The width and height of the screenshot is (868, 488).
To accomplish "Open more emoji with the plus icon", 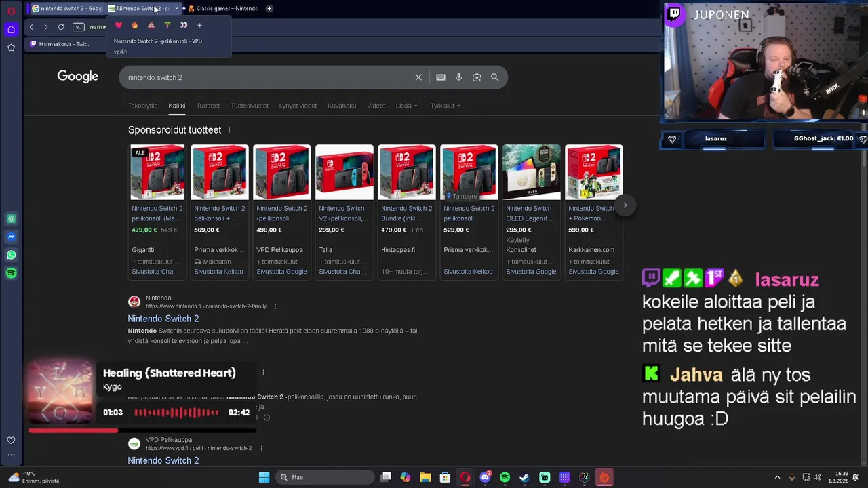I will [199, 25].
